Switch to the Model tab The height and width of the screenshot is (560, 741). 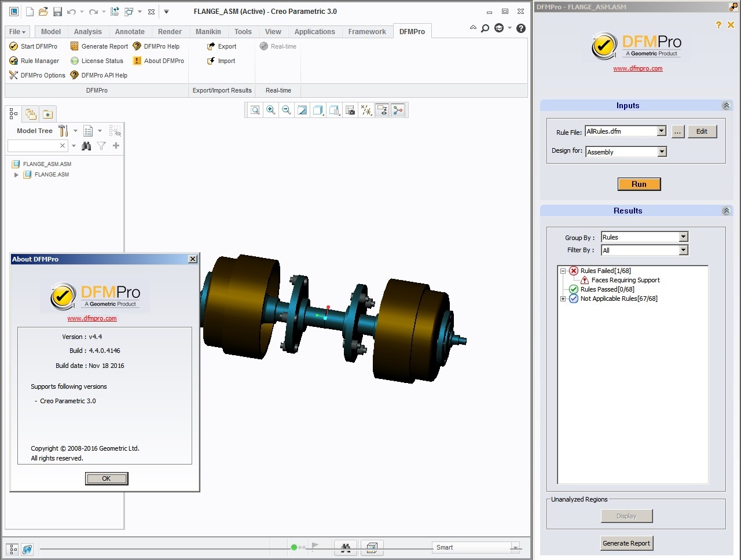(50, 32)
